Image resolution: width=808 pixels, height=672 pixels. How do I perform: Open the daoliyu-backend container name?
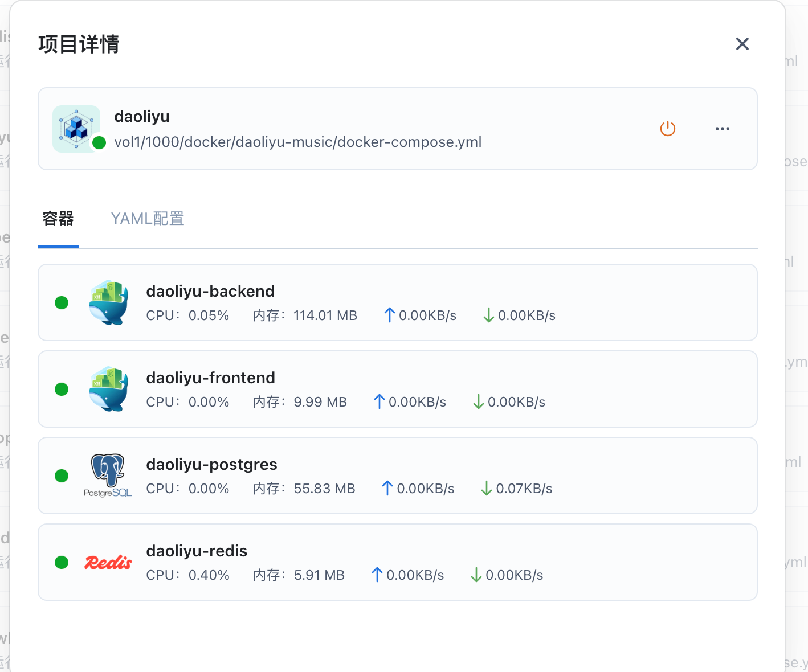coord(210,292)
